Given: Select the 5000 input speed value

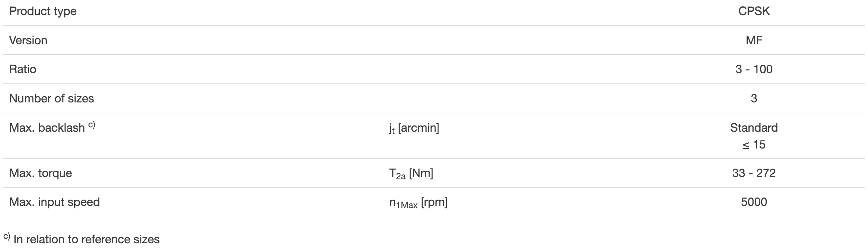Looking at the screenshot, I should 754,202.
